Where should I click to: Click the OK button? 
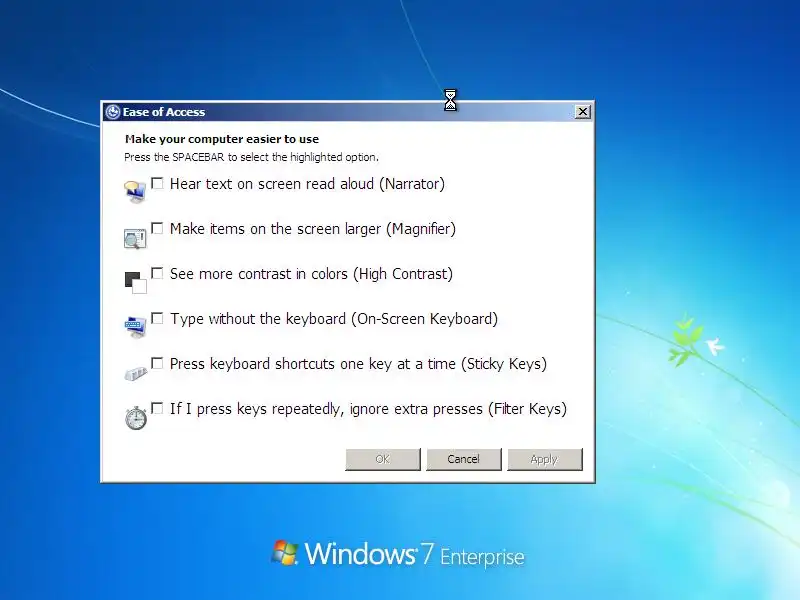[x=383, y=459]
